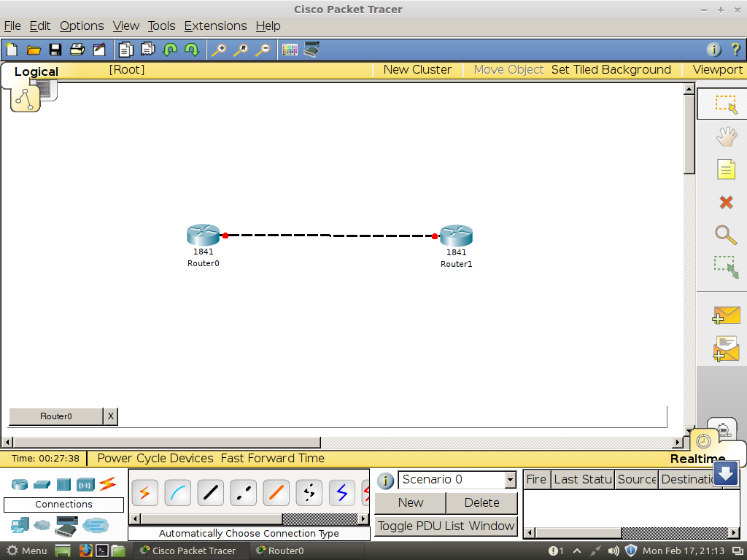The width and height of the screenshot is (747, 560).
Task: Click the Redo green arrow icon
Action: [192, 50]
